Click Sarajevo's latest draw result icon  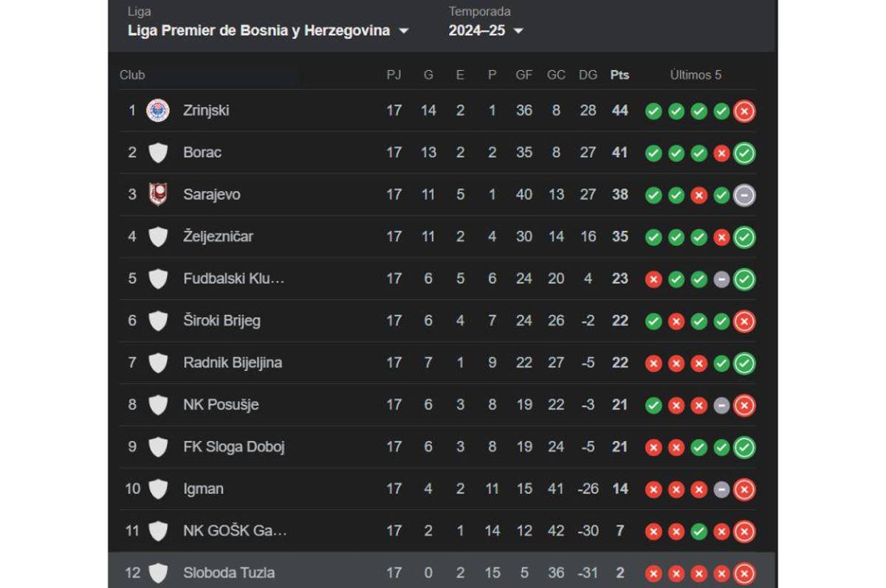tap(744, 196)
